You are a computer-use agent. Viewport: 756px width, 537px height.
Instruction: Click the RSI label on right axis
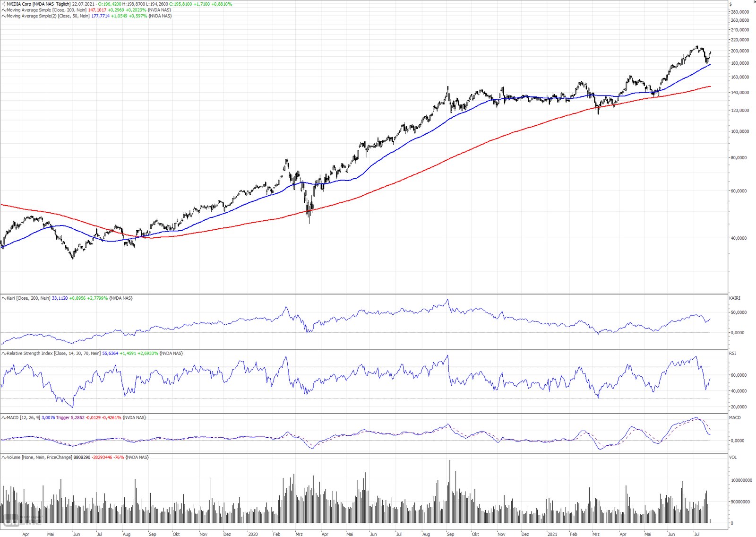click(x=732, y=354)
